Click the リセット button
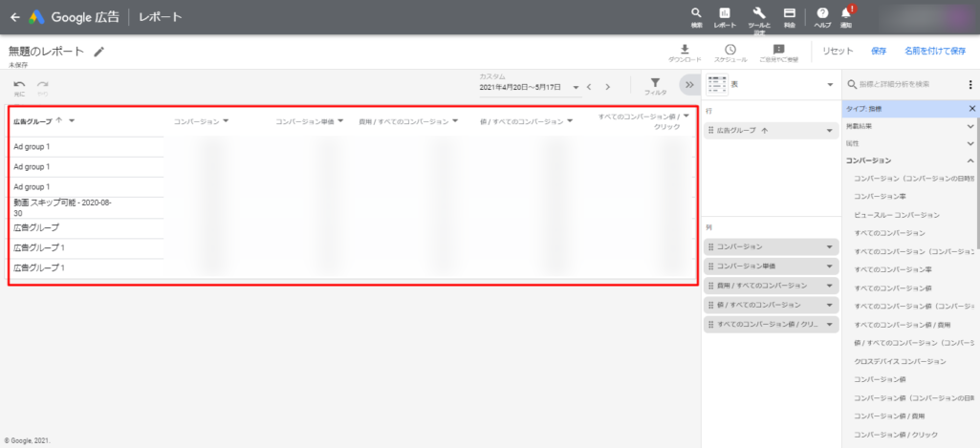Viewport: 980px width, 448px height. tap(838, 51)
